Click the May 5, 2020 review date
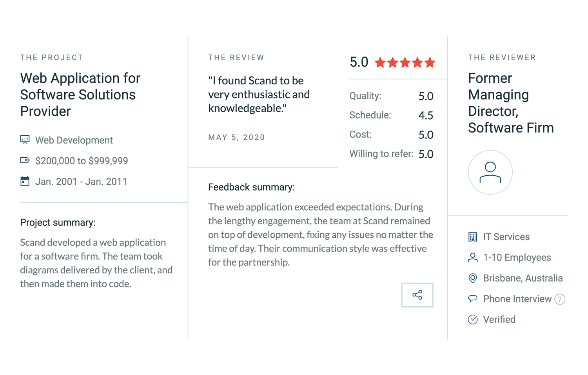Viewport: 588px width, 375px height. [x=236, y=137]
